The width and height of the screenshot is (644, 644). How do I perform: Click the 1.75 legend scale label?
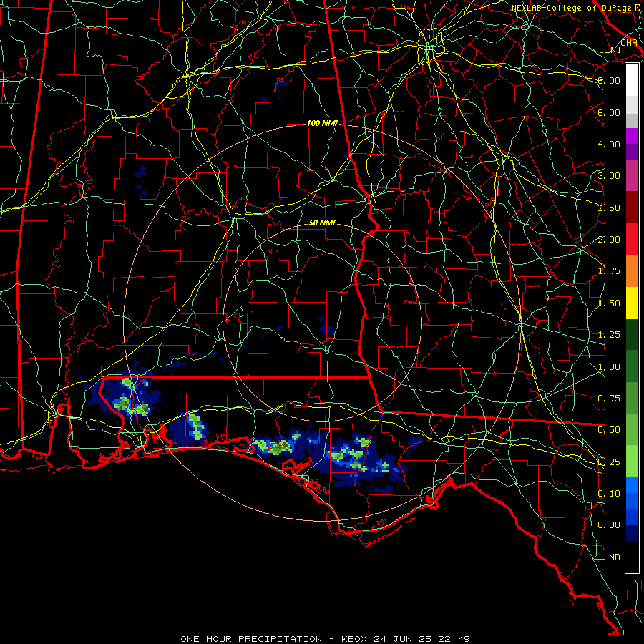[x=609, y=271]
